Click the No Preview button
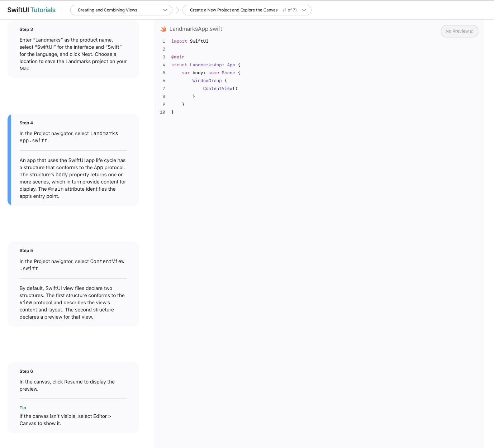The height and width of the screenshot is (448, 494). click(x=459, y=31)
